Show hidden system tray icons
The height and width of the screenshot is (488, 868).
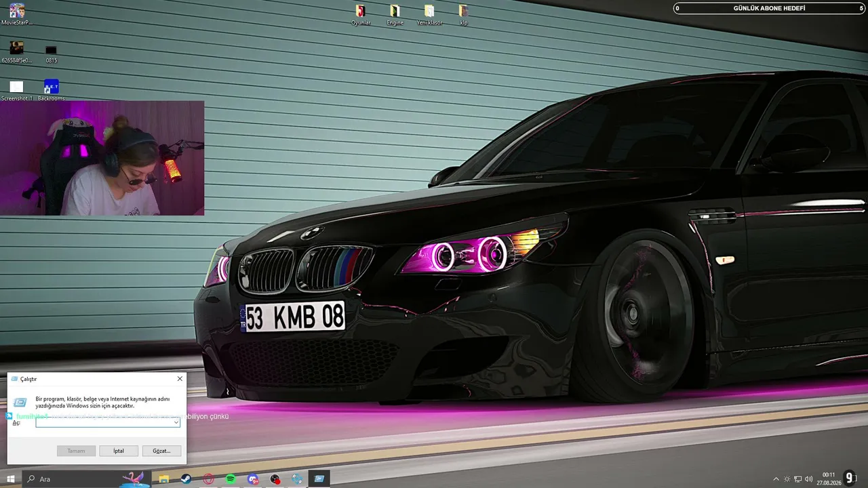776,479
